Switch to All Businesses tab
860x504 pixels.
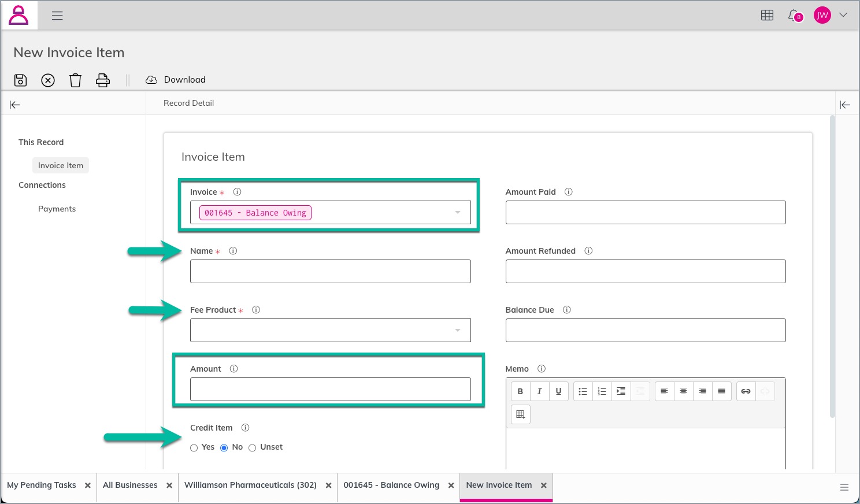130,485
